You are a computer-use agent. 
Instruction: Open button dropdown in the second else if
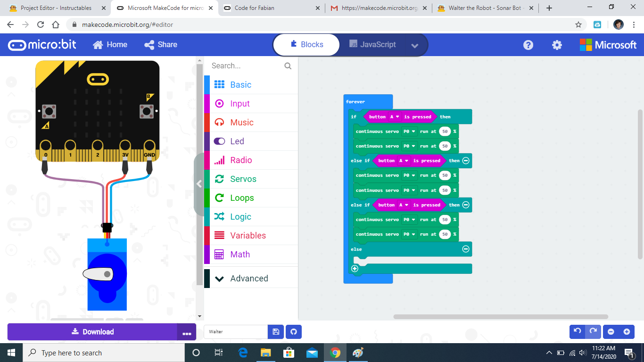coord(404,205)
